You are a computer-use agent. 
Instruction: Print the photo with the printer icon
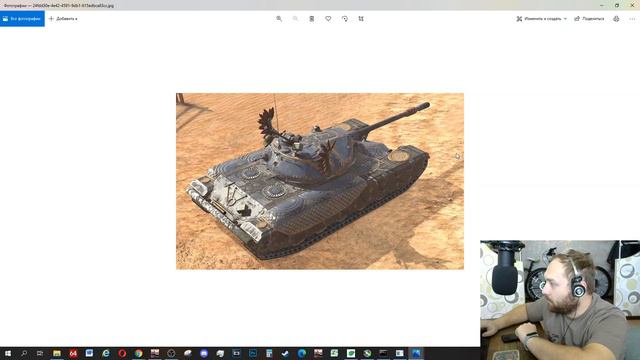tap(616, 19)
